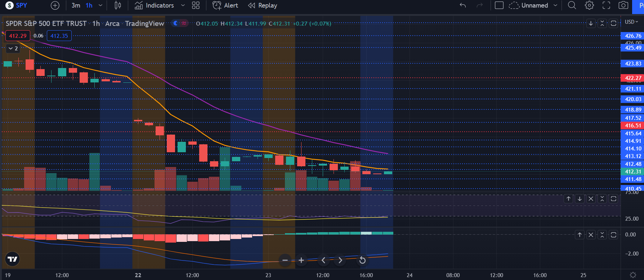Click the SPDR S&P 500 ETF TRUST title
This screenshot has width=644, height=280.
[x=46, y=23]
